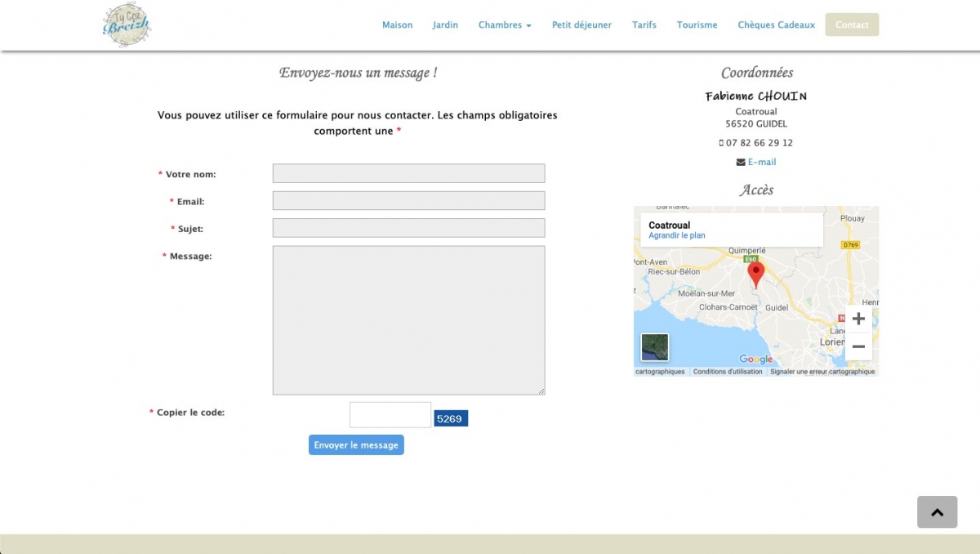Navigate to Petit déjeuner
The height and width of the screenshot is (554, 980).
[x=581, y=25]
